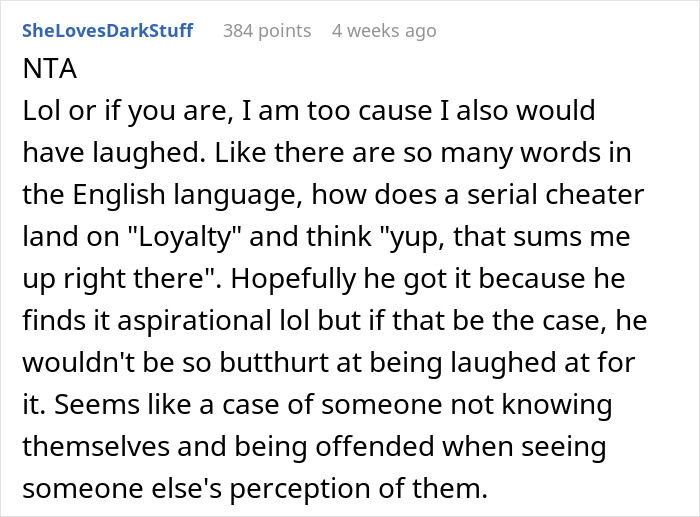This screenshot has width=700, height=517.
Task: Click the words "English language"
Action: click(x=185, y=196)
